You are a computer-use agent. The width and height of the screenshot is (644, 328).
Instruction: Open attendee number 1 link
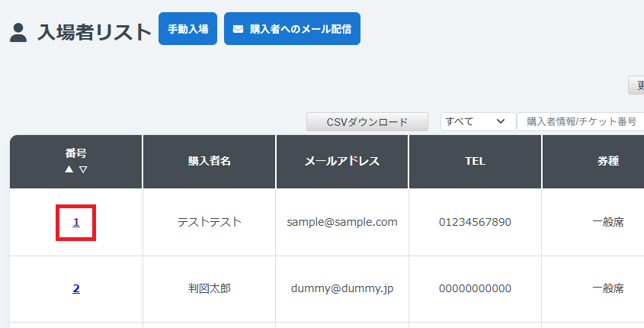pos(76,223)
